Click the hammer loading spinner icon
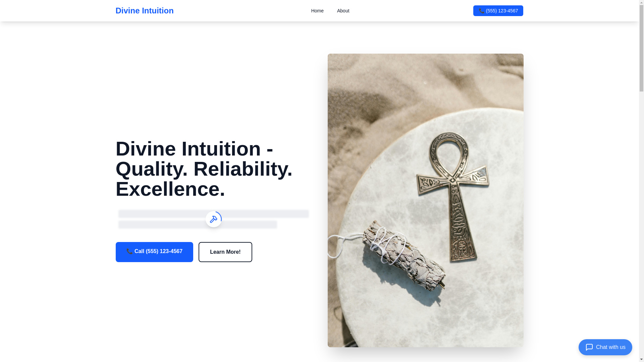The height and width of the screenshot is (362, 644). click(213, 219)
